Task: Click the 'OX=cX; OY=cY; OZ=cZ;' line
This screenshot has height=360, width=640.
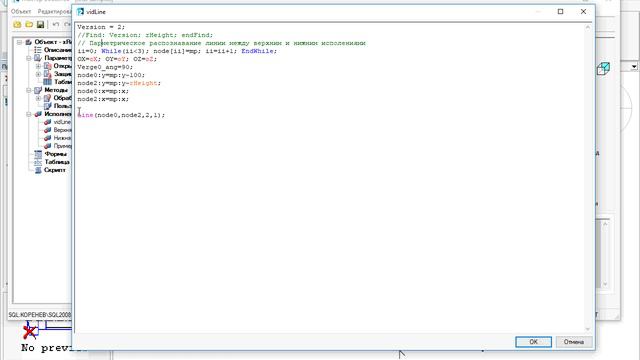Action: coord(117,59)
